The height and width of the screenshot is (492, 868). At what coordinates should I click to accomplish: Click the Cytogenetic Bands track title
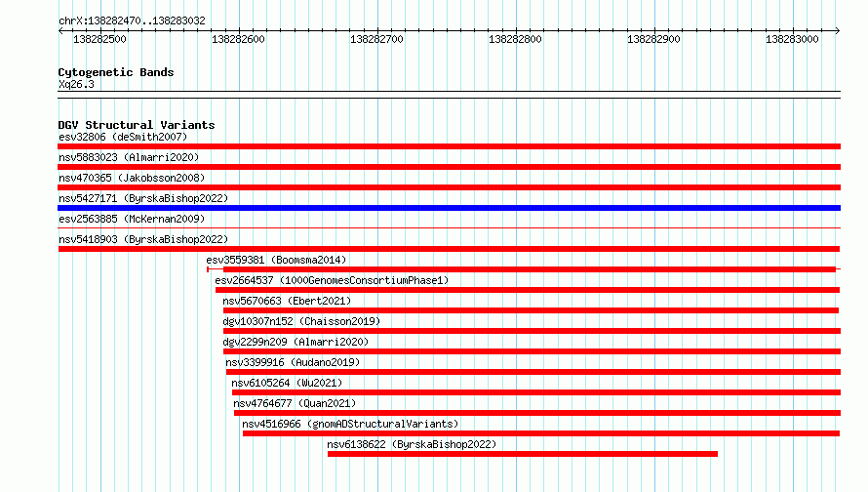click(x=116, y=72)
